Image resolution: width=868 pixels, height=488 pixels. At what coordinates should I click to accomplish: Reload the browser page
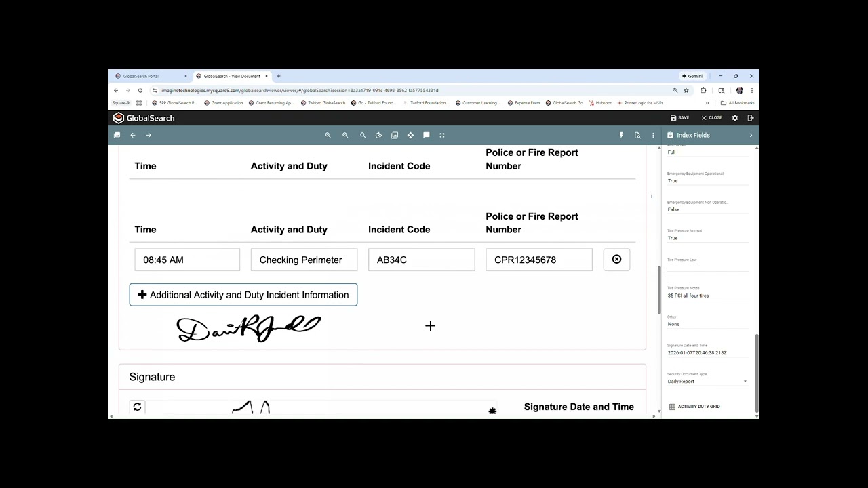140,90
